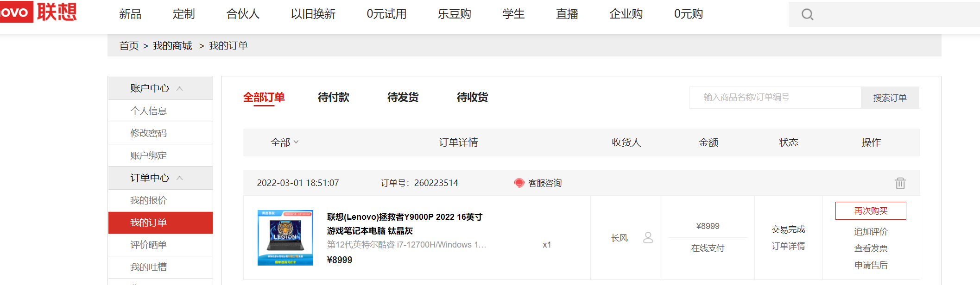This screenshot has width=980, height=285.
Task: Click the 在线支付 payment text
Action: 708,248
